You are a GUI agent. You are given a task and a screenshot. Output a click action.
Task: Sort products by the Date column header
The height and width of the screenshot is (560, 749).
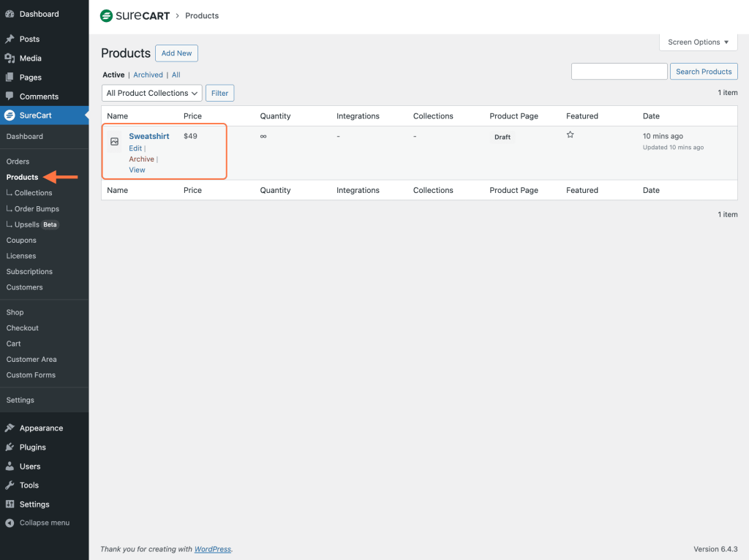651,116
